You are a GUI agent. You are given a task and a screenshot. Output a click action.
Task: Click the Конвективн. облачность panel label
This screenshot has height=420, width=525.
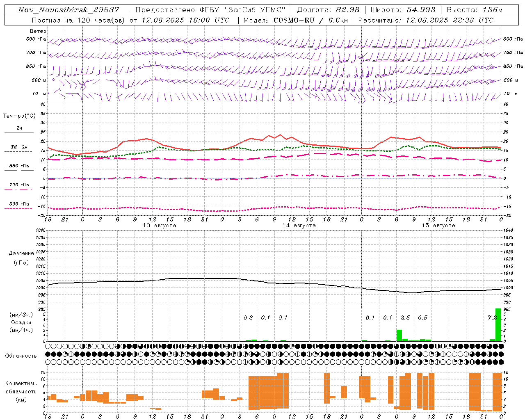point(21,388)
